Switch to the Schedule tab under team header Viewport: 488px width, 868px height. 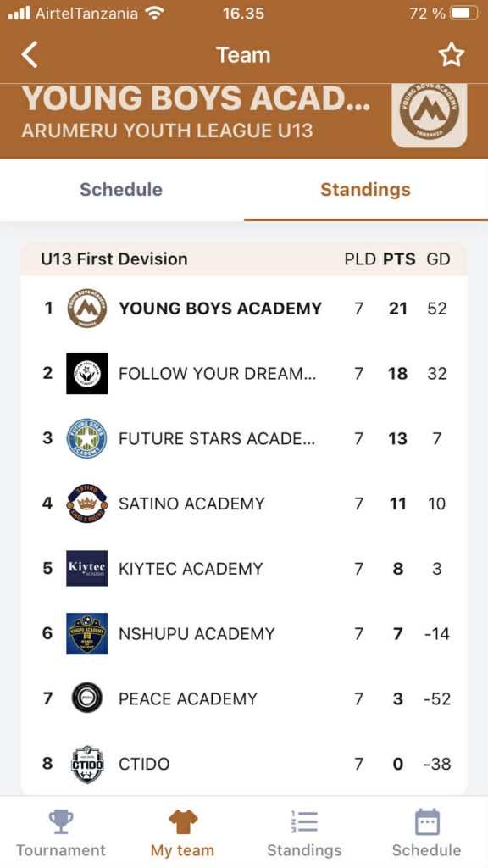[x=121, y=190]
